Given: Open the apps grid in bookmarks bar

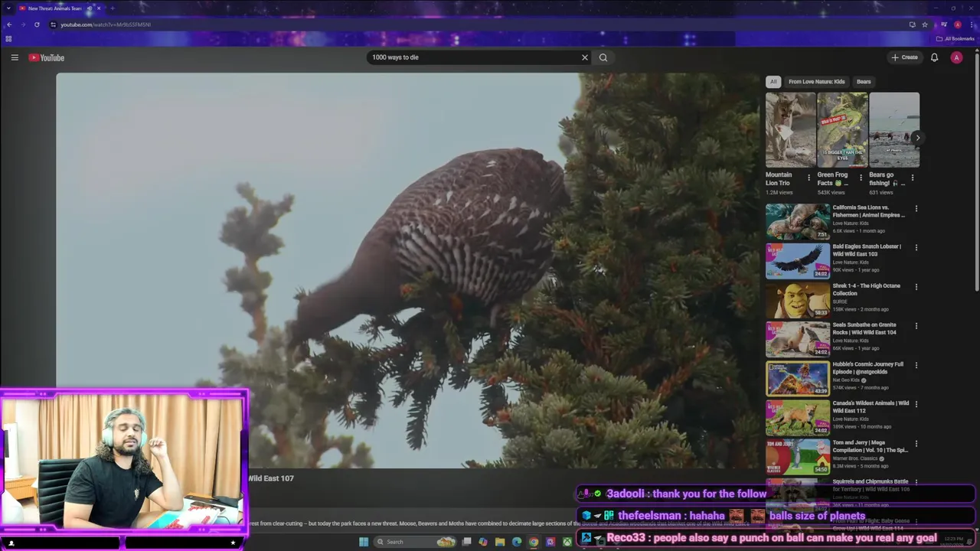Looking at the screenshot, I should 8,38.
